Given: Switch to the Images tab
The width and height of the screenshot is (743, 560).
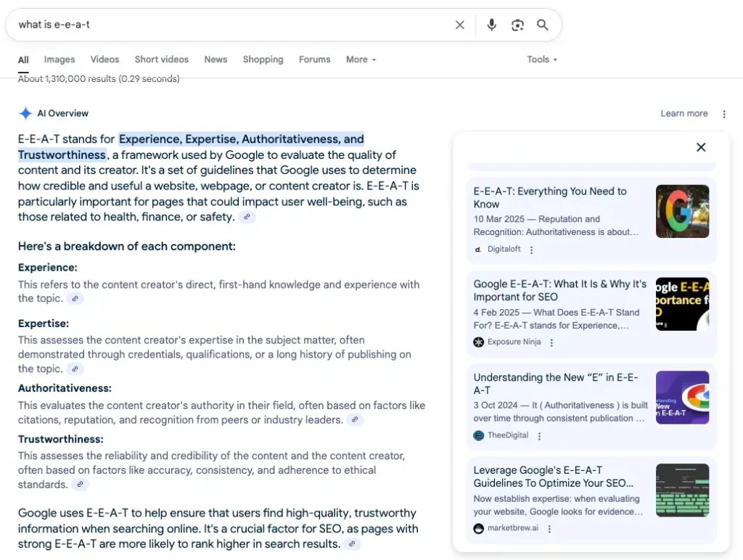Looking at the screenshot, I should 59,59.
